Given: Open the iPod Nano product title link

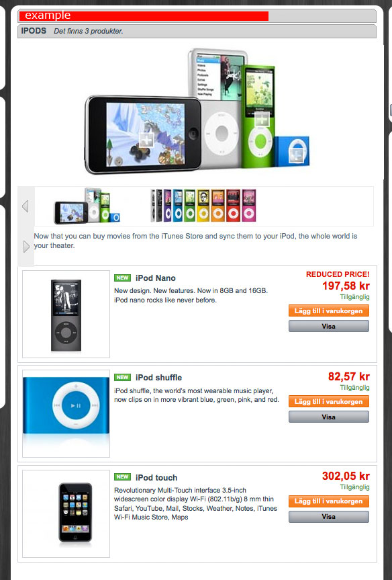Looking at the screenshot, I should point(156,278).
